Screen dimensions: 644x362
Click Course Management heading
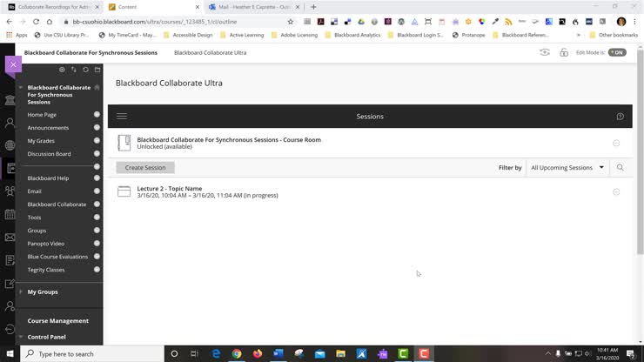tap(58, 321)
